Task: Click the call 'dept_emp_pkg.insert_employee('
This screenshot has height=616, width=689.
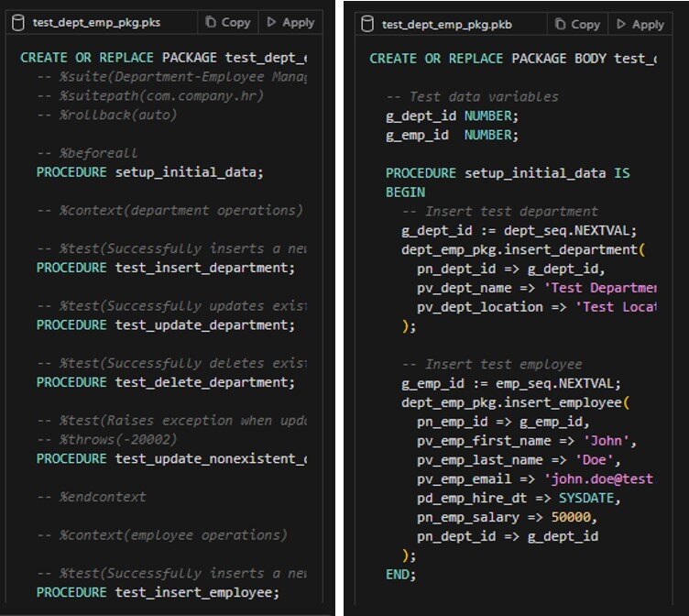Action: coord(516,402)
